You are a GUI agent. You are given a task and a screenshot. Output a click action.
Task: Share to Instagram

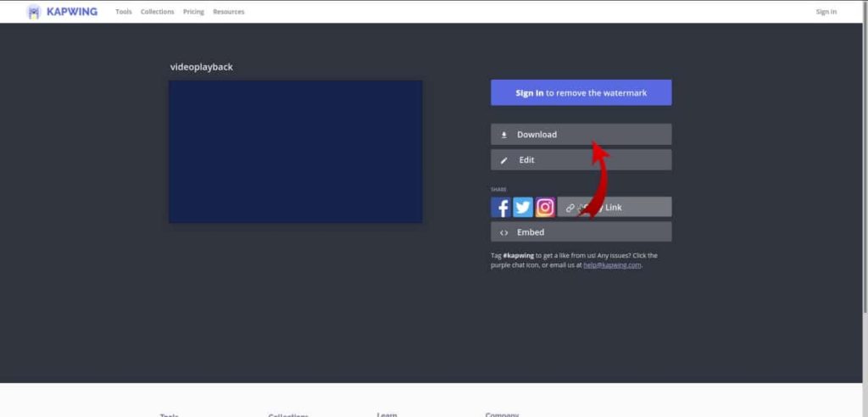[x=545, y=207]
